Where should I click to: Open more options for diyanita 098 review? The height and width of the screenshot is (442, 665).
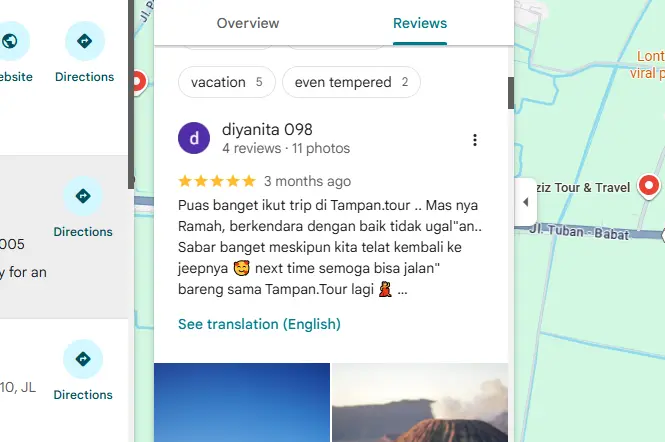pos(475,140)
